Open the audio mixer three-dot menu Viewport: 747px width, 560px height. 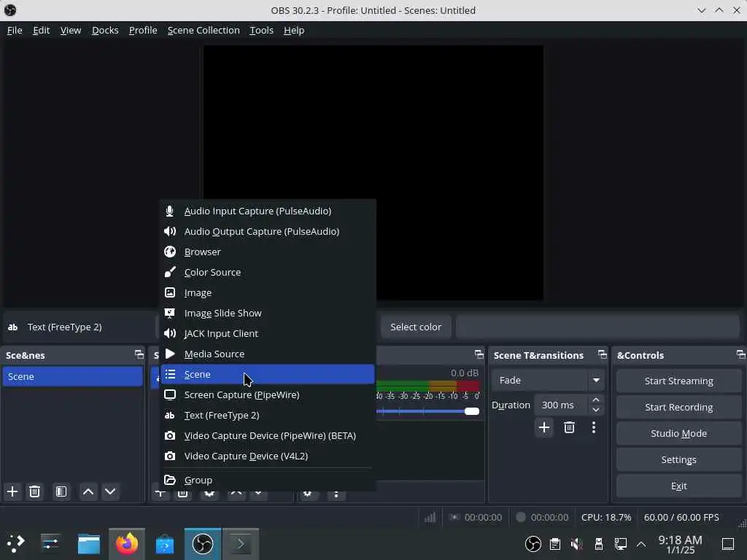[x=336, y=494]
